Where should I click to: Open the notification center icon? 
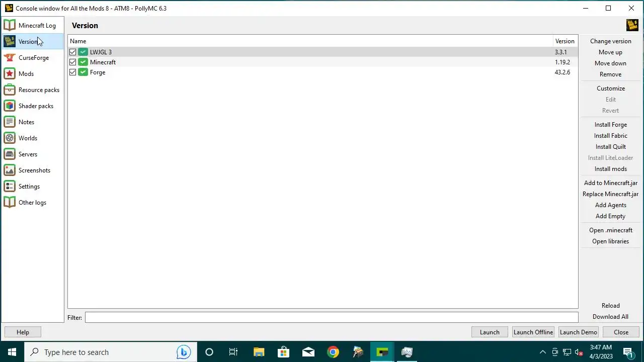tap(628, 352)
